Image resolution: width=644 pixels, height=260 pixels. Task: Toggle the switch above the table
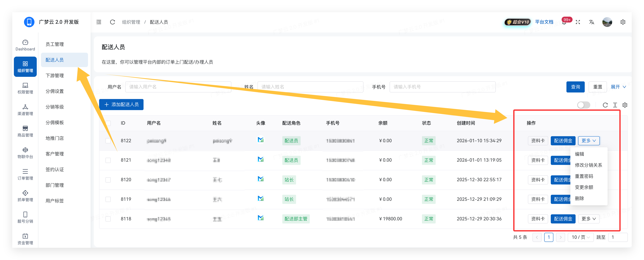583,105
